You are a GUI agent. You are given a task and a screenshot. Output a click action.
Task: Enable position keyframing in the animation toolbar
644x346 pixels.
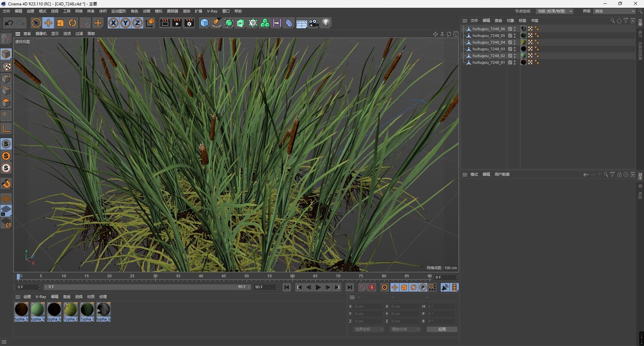point(395,287)
